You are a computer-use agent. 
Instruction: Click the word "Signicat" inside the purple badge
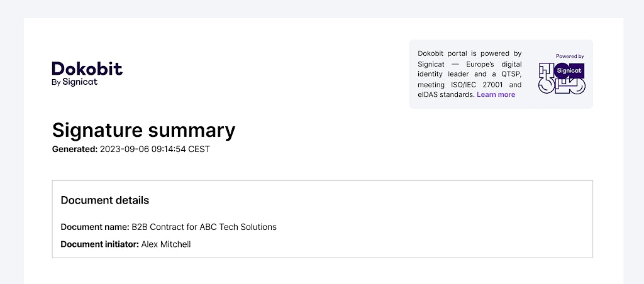coord(569,70)
